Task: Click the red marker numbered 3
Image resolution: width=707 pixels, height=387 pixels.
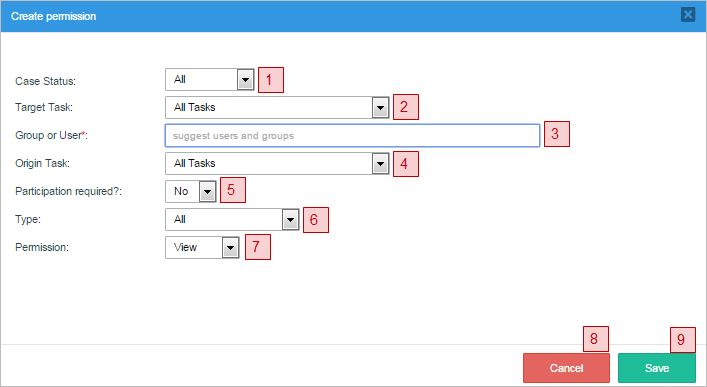Action: 557,134
